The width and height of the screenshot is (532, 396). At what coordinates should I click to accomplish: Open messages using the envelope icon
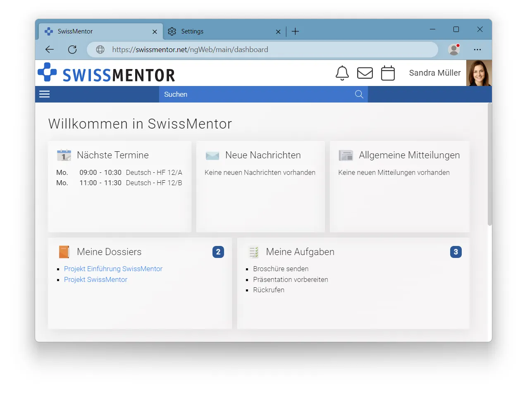tap(365, 73)
